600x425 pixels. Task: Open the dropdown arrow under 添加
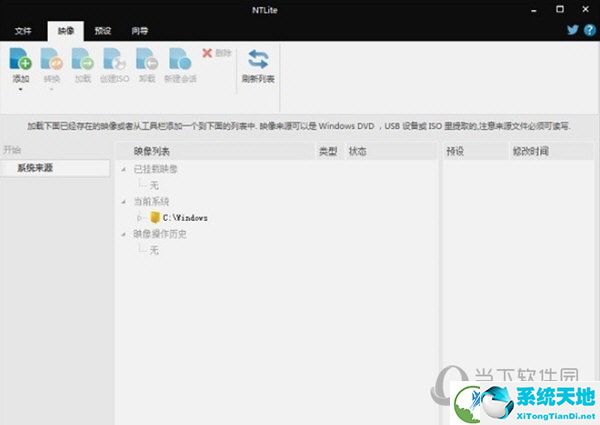point(20,90)
